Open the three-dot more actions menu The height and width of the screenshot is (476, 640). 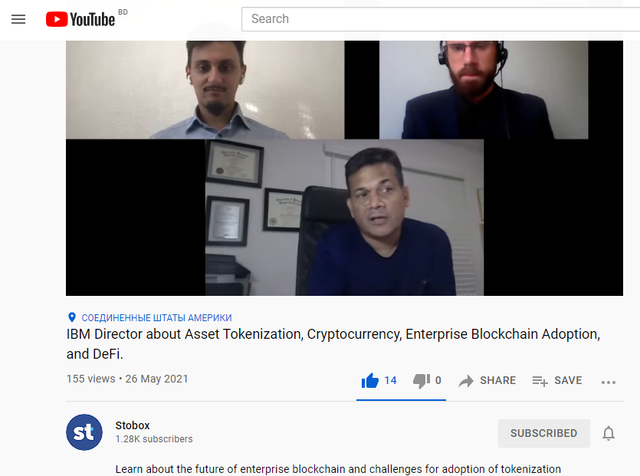pyautogui.click(x=608, y=382)
